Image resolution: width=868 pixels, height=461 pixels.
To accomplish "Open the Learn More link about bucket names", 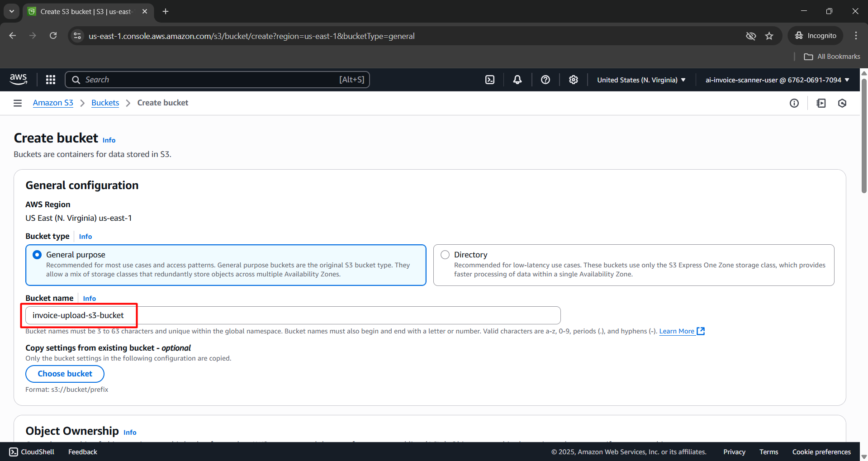I will pyautogui.click(x=677, y=331).
